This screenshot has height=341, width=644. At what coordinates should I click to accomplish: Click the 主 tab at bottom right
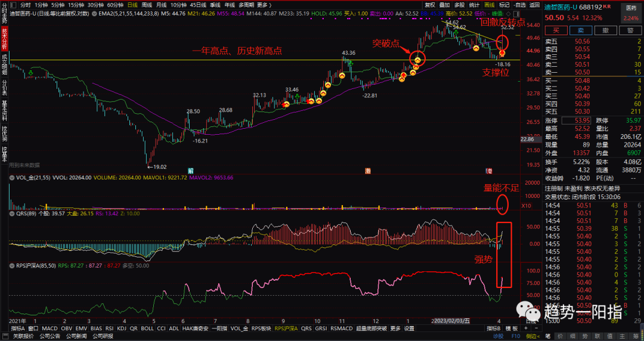click(621, 336)
